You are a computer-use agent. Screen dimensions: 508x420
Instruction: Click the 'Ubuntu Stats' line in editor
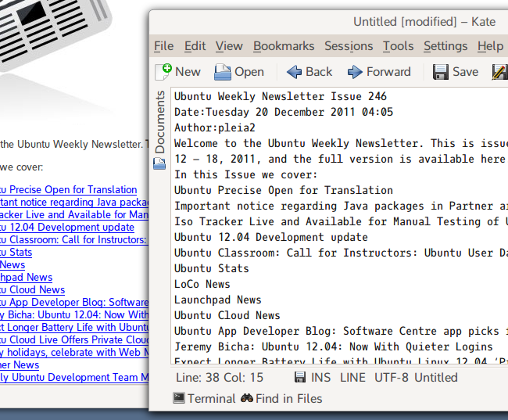pyautogui.click(x=212, y=268)
